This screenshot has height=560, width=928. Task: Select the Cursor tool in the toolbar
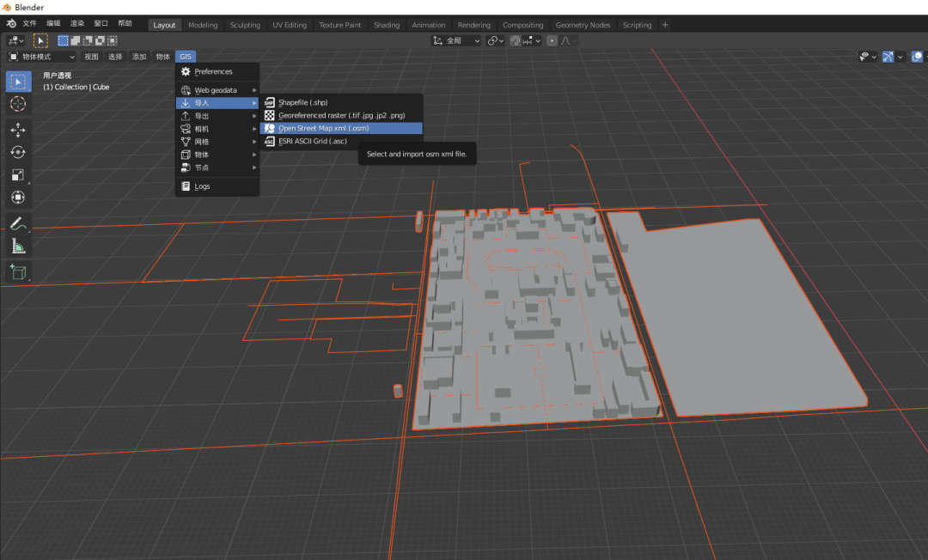pyautogui.click(x=18, y=104)
